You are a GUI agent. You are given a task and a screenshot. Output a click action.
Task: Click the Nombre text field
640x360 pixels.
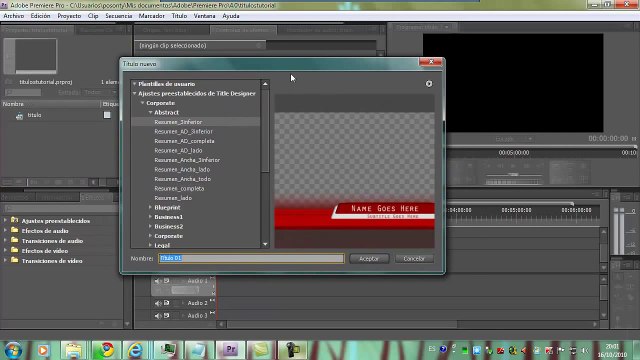[251, 258]
